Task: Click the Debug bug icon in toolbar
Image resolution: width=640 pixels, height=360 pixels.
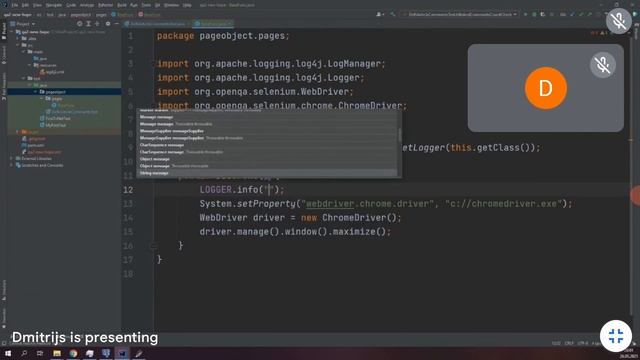Action: coord(534,14)
